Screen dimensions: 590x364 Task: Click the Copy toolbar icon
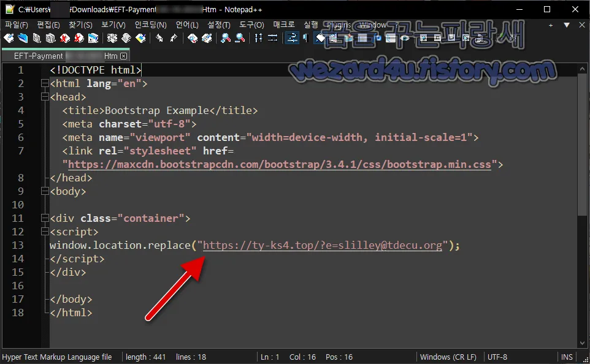(x=126, y=38)
